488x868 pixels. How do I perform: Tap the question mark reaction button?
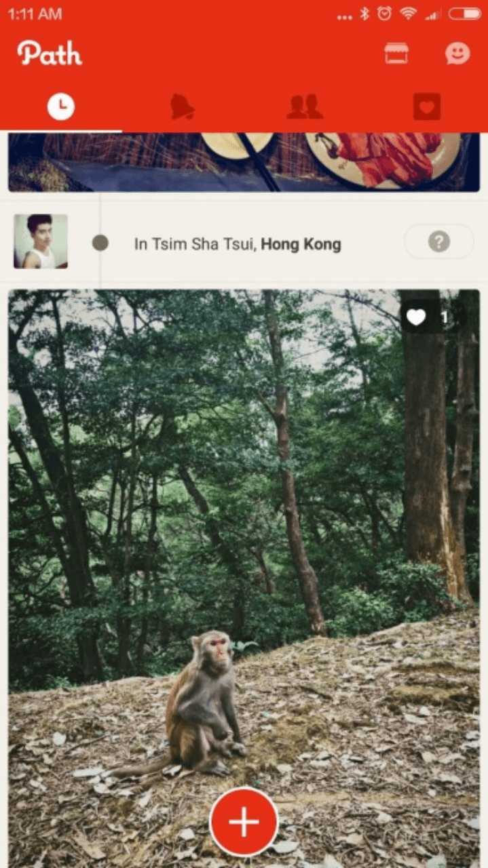click(439, 241)
